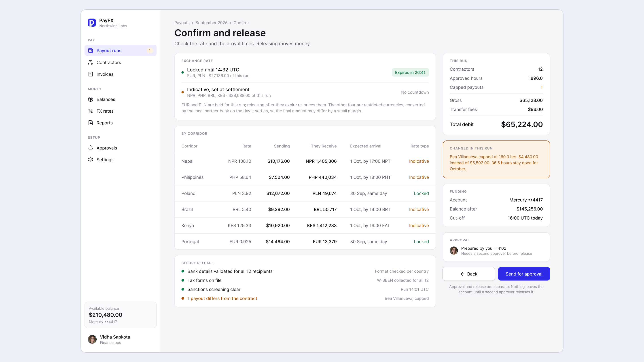
Task: Click the W-8BEN collected for all 12 note
Action: [x=402, y=280]
